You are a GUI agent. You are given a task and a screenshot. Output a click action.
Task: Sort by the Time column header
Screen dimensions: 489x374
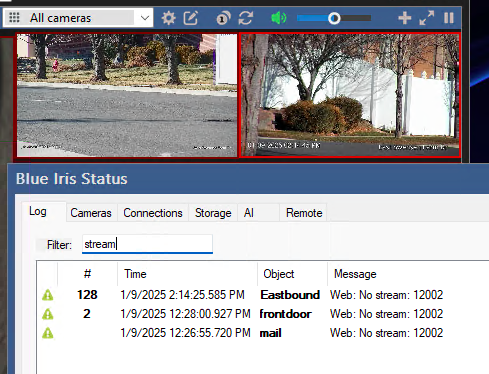(x=187, y=274)
